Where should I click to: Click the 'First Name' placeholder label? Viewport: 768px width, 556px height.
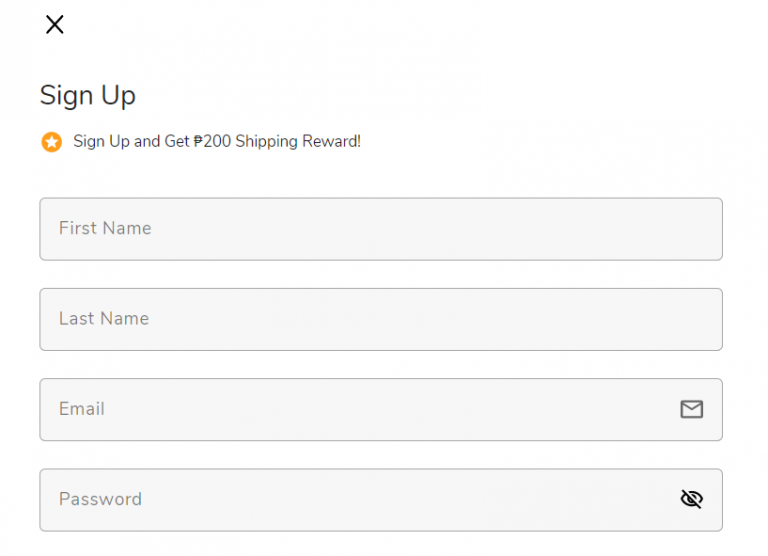(105, 228)
